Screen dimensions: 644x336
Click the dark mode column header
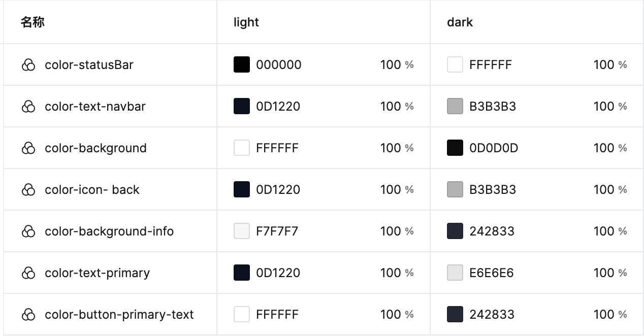point(460,22)
